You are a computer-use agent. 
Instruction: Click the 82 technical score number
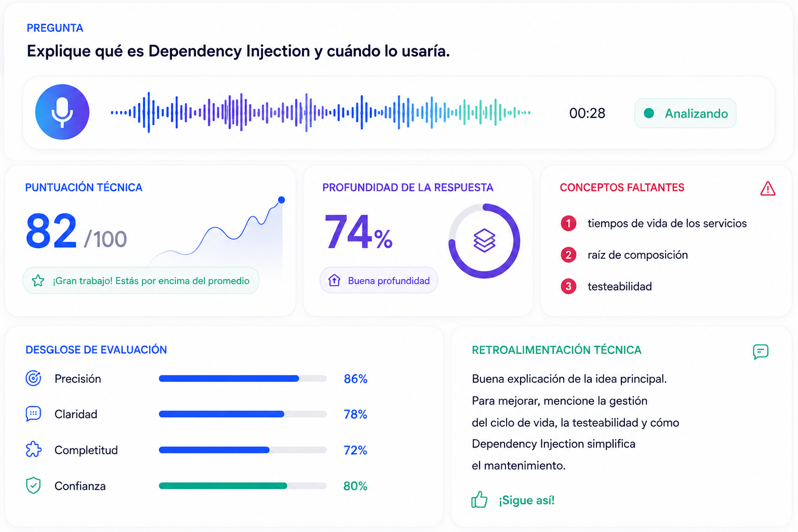pos(51,231)
